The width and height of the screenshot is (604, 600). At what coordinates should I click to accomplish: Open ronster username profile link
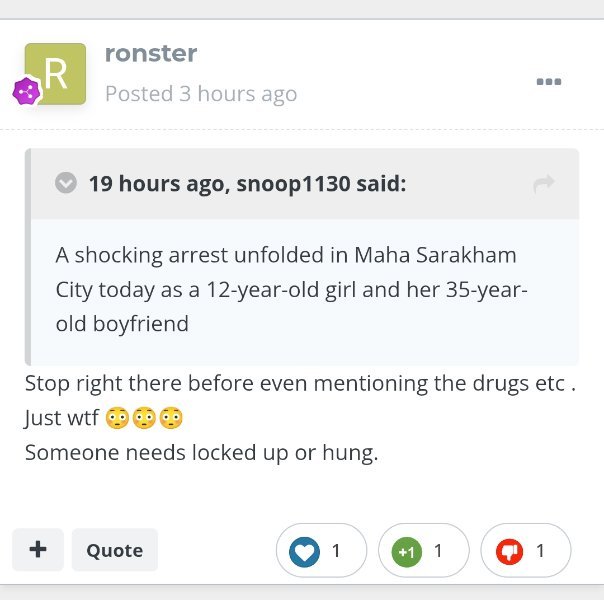[151, 53]
